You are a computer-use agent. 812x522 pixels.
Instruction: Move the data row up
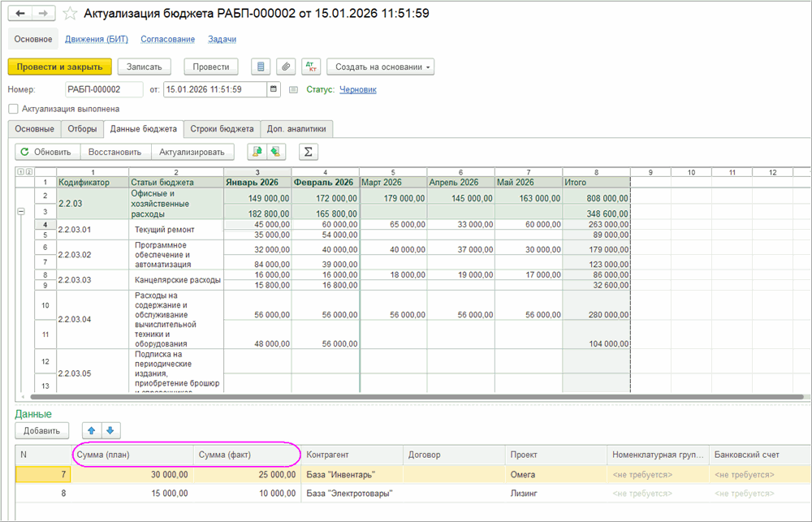click(92, 430)
